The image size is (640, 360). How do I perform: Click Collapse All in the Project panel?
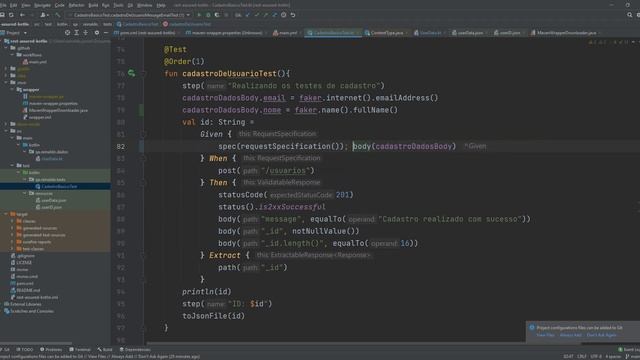pos(86,33)
